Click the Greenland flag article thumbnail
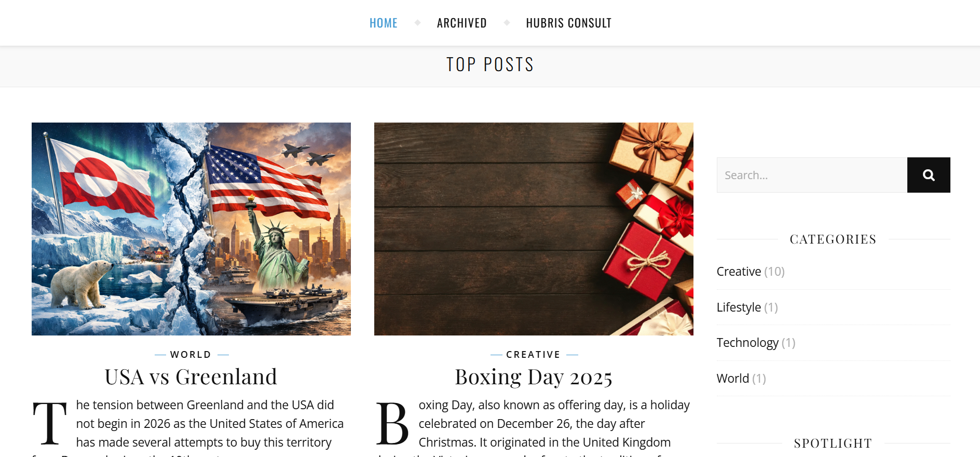The width and height of the screenshot is (980, 457). pyautogui.click(x=191, y=228)
